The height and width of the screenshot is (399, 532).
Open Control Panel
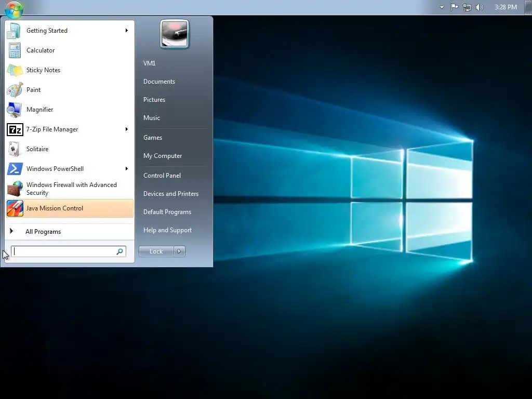(x=162, y=176)
